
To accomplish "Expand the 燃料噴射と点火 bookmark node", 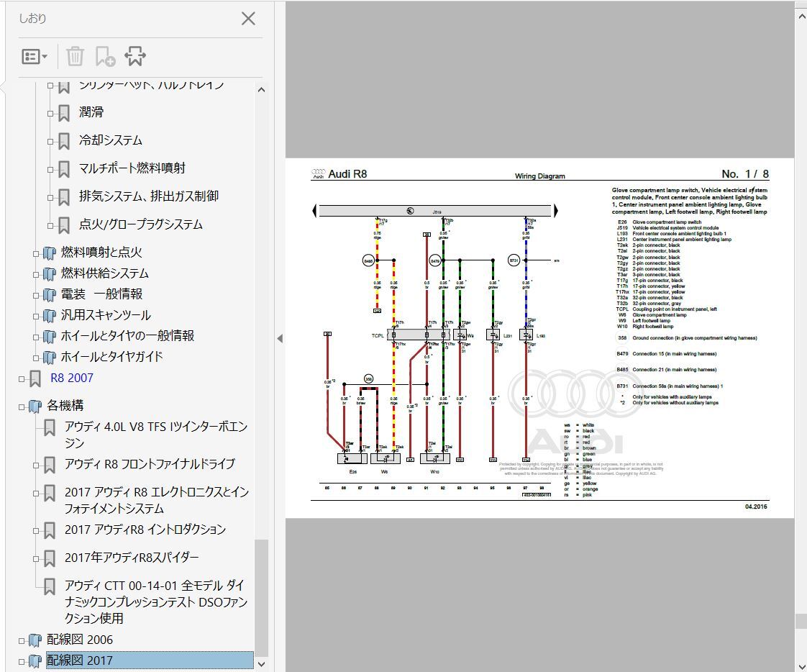I will coord(35,253).
